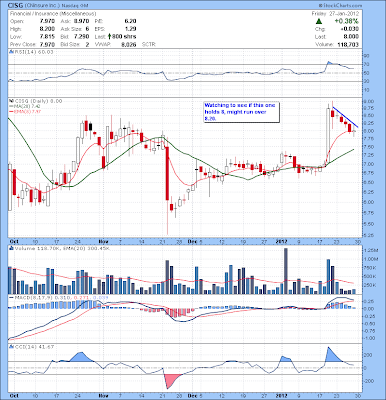
Task: Click the EMA(5) 7.97 legend entry
Action: click(x=24, y=111)
